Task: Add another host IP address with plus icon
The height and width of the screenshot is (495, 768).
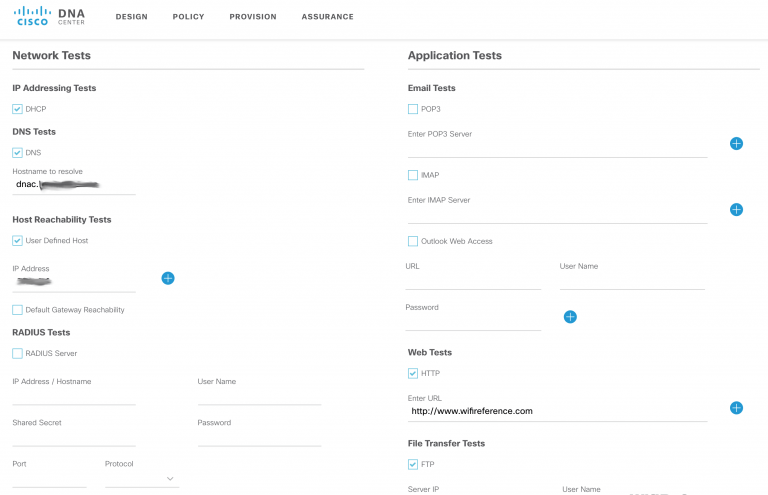Action: tap(168, 278)
